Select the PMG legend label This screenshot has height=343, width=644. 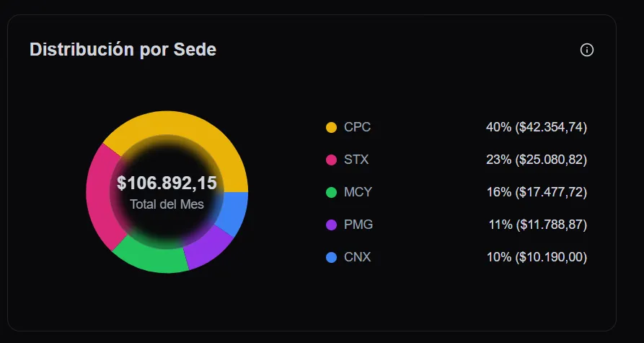[x=358, y=225]
